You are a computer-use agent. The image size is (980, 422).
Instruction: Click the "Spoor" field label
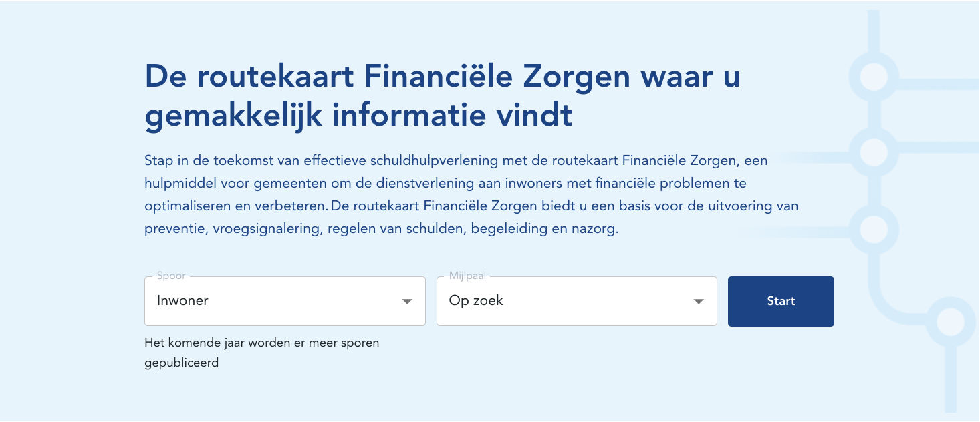(171, 276)
